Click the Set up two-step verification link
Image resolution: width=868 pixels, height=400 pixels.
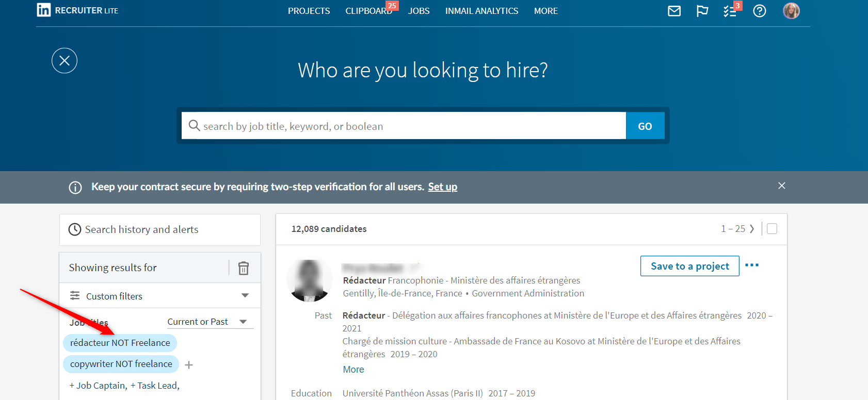click(x=442, y=187)
